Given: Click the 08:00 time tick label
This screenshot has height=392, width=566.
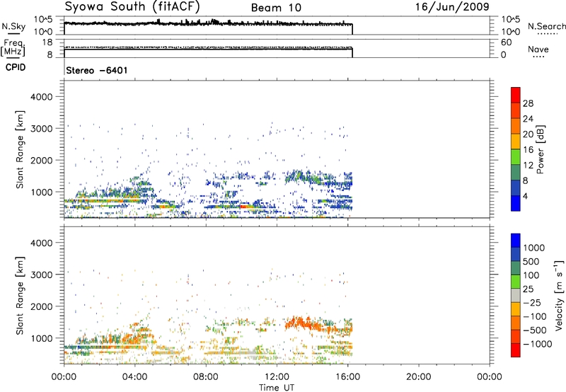Looking at the screenshot, I should click(x=206, y=377).
